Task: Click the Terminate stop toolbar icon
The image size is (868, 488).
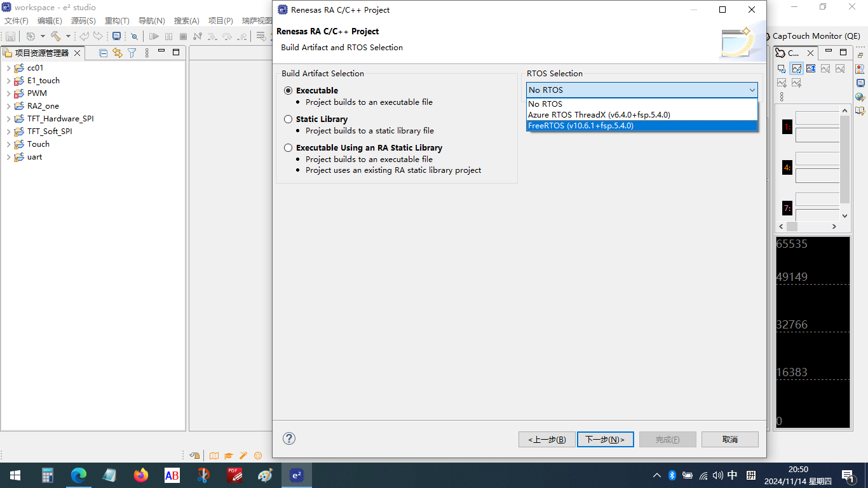Action: tap(183, 37)
